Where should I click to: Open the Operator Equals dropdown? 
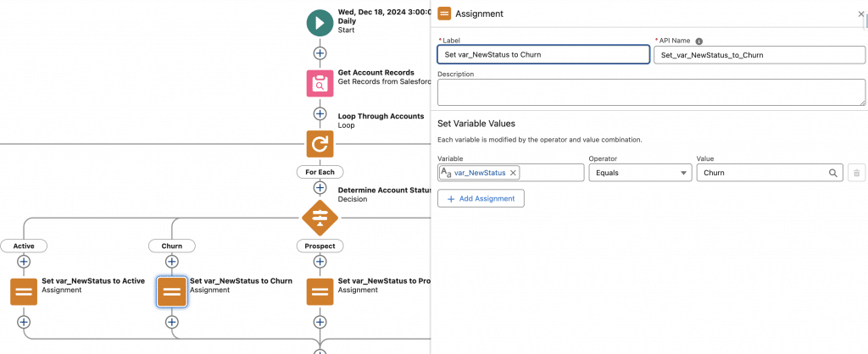[639, 173]
